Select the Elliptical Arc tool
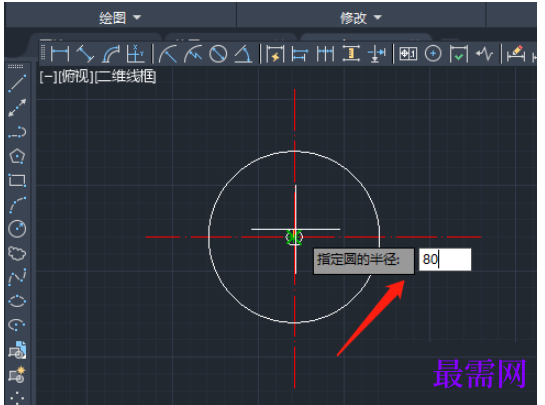Image resolution: width=545 pixels, height=405 pixels. point(17,325)
